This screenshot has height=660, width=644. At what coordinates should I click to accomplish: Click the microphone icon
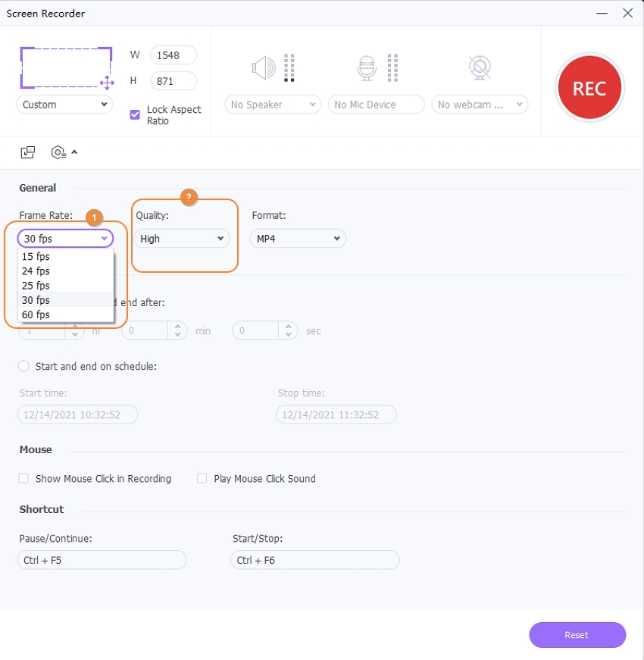[x=367, y=67]
